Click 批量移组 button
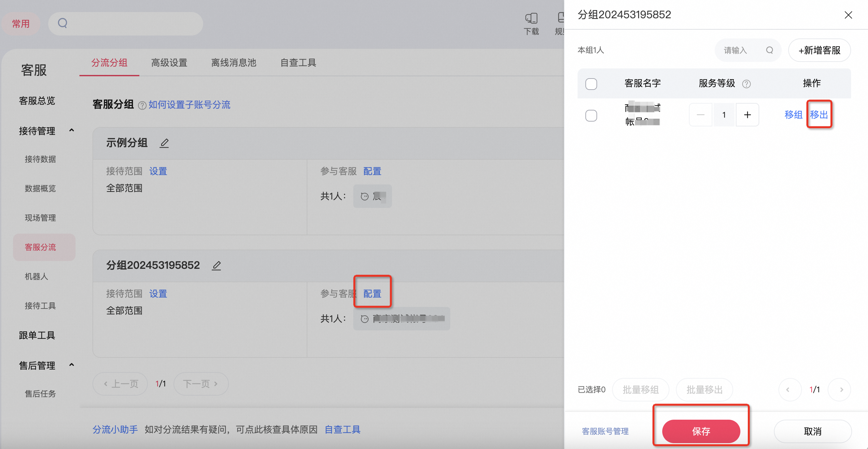 click(640, 390)
